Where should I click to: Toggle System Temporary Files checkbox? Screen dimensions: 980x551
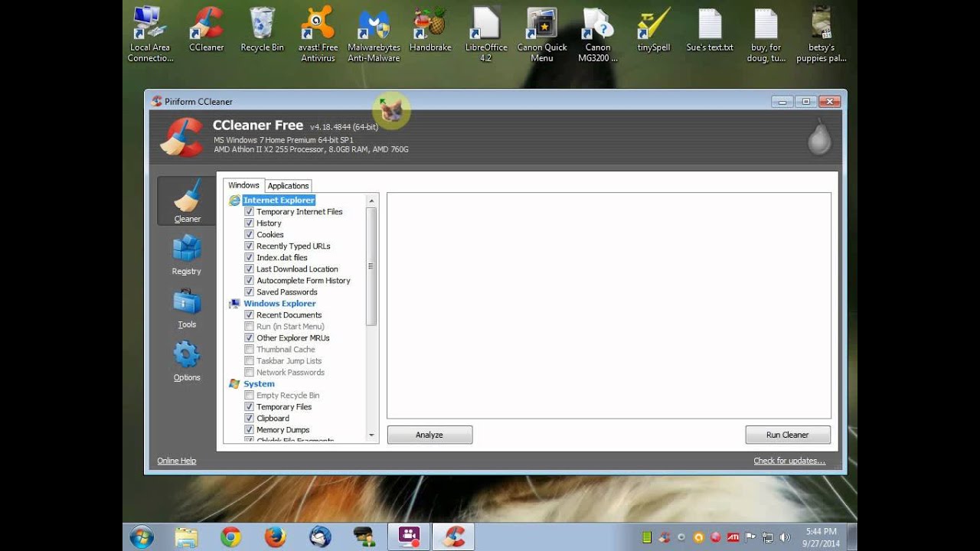[x=249, y=407]
